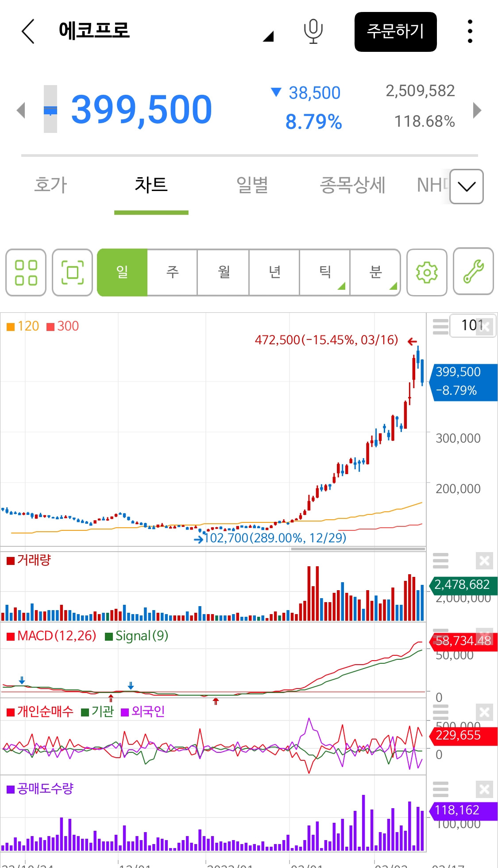Switch to the 차트 tab
The width and height of the screenshot is (498, 868).
point(151,185)
